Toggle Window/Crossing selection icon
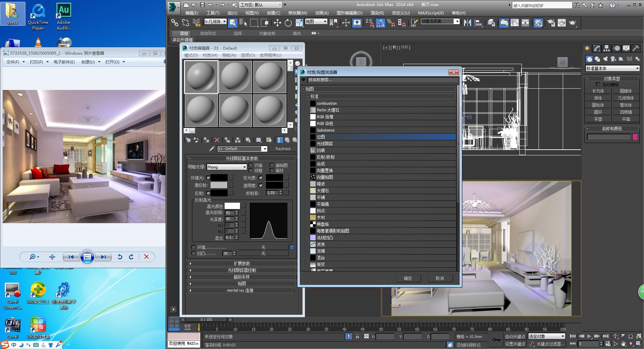This screenshot has width=644, height=349. 265,22
